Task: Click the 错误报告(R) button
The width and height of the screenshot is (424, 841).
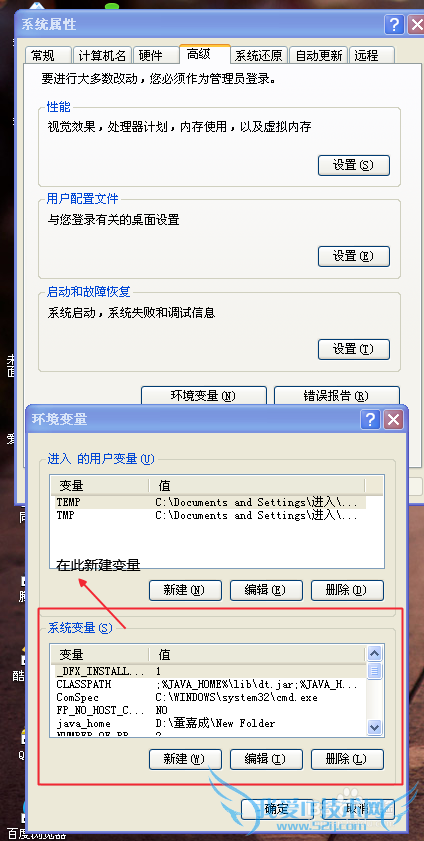Action: click(x=337, y=396)
